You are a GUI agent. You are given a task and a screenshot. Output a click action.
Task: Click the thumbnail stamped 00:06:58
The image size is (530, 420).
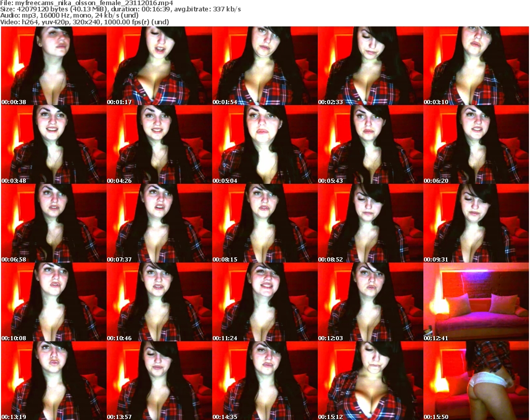tap(54, 223)
